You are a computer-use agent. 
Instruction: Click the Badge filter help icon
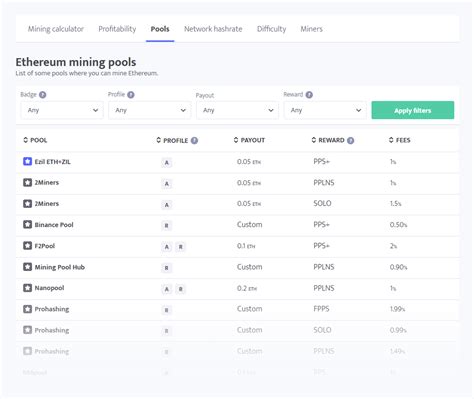pyautogui.click(x=43, y=95)
